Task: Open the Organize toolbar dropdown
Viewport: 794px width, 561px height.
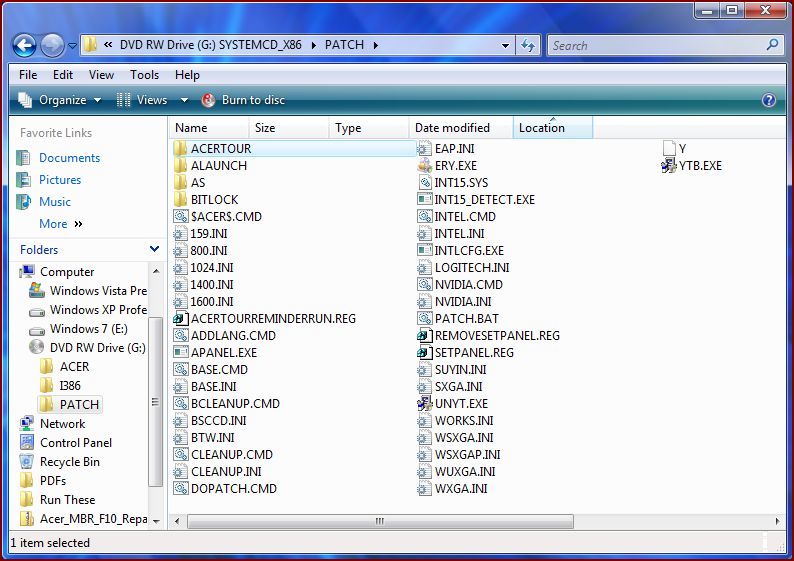Action: [x=60, y=100]
